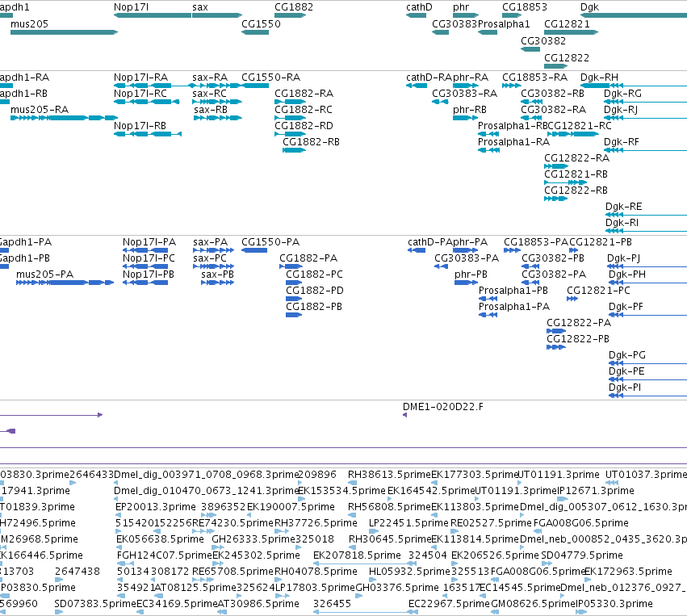Select the CG12821-RB transcript label
The width and height of the screenshot is (687, 616).
(576, 174)
